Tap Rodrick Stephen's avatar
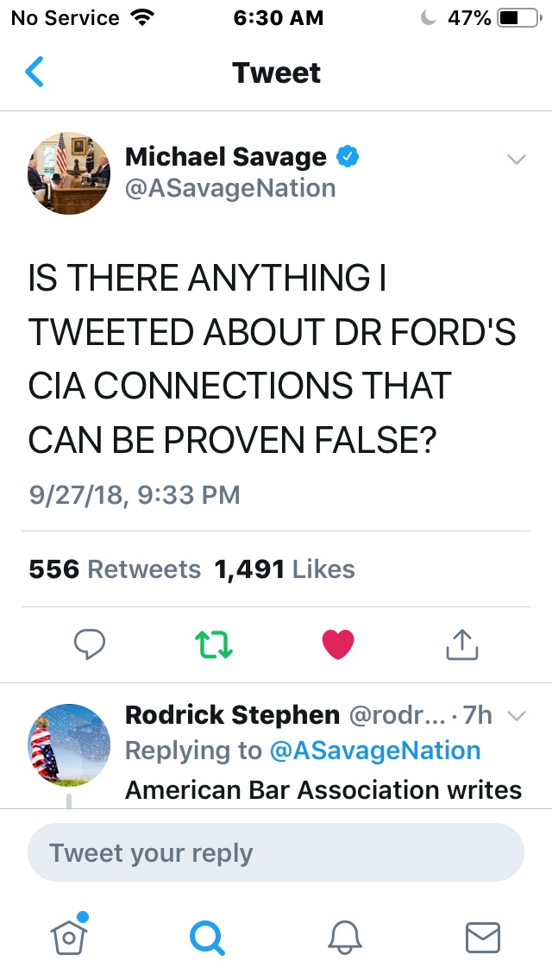The height and width of the screenshot is (980, 552). 69,743
